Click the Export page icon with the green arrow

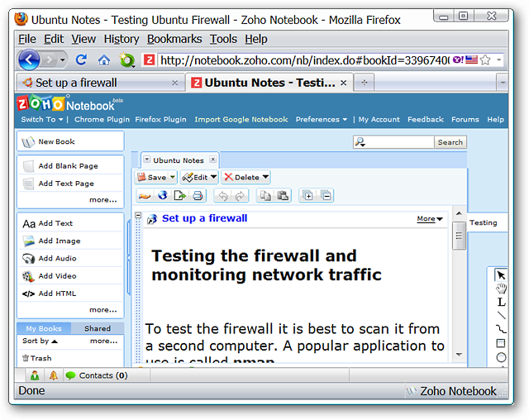pos(180,195)
